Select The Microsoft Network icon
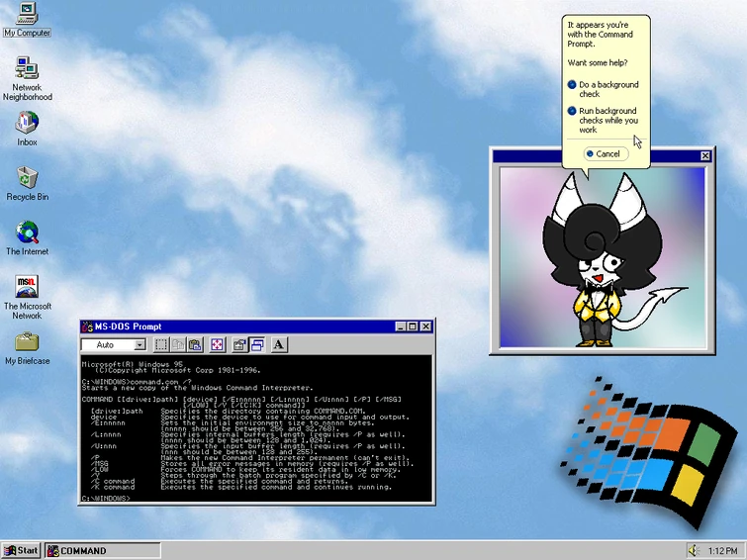The image size is (747, 560). coord(27,298)
